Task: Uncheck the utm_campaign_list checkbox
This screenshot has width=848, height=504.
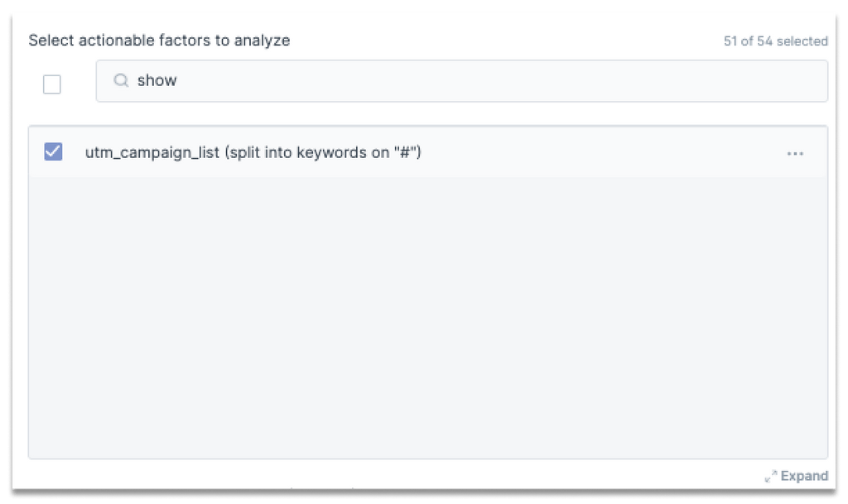Action: (x=53, y=152)
